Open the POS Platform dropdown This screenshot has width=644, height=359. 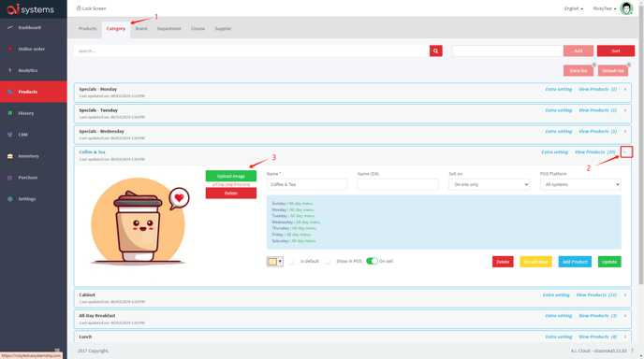580,184
